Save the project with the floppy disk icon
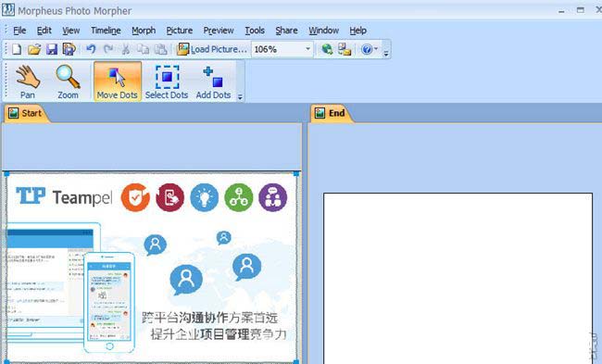Viewport: 602px width, 364px height. pos(52,49)
